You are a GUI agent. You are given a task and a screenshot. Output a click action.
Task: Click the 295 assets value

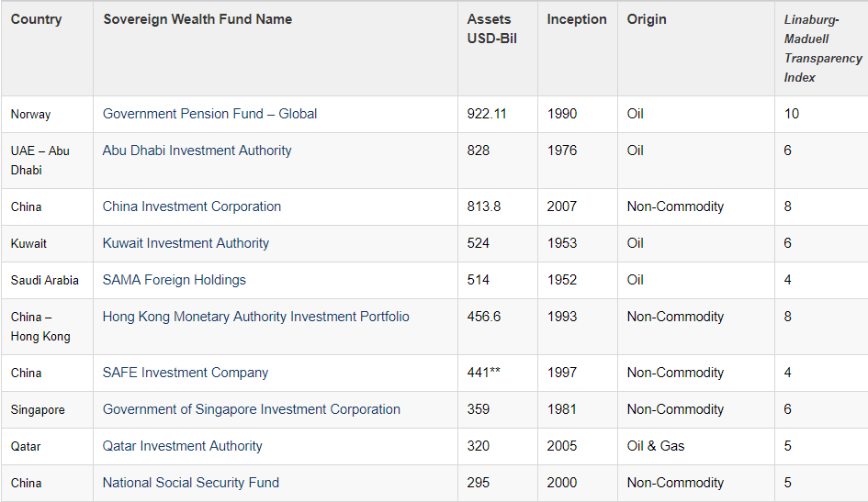point(479,483)
